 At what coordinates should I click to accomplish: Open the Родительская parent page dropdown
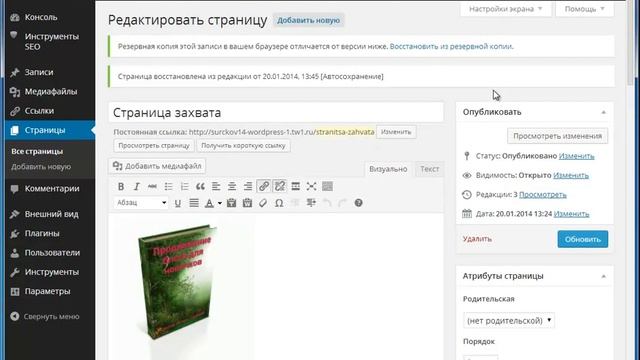(x=509, y=320)
